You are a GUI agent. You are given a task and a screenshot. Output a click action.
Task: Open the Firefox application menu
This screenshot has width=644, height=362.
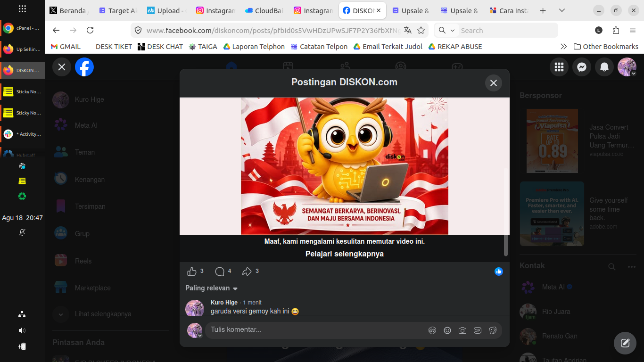633,30
